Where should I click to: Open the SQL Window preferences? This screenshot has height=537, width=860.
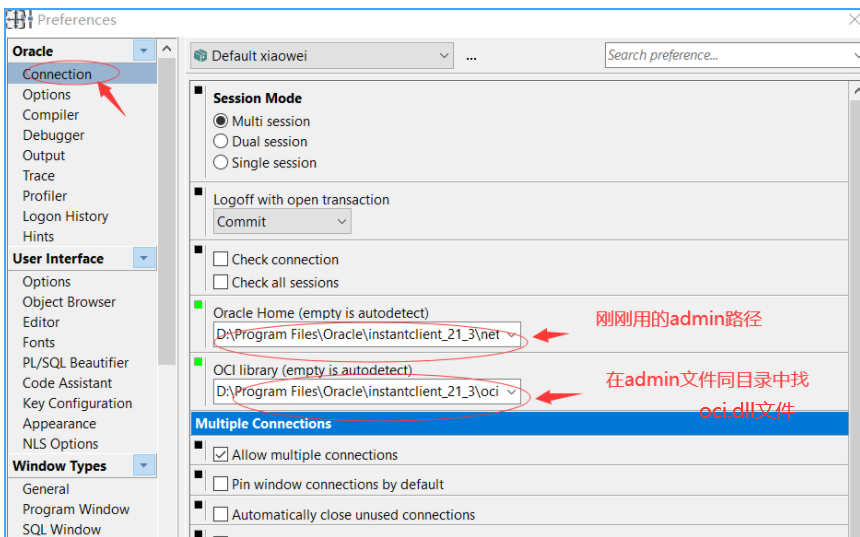pos(61,529)
